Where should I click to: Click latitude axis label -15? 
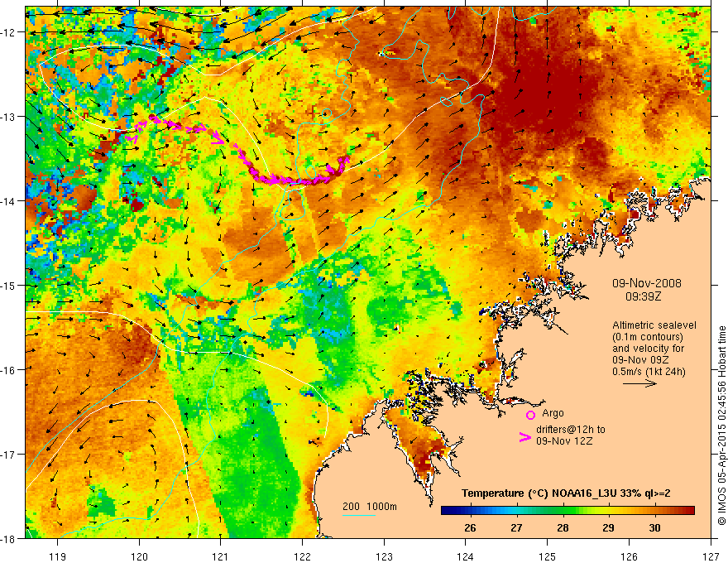[x=8, y=285]
